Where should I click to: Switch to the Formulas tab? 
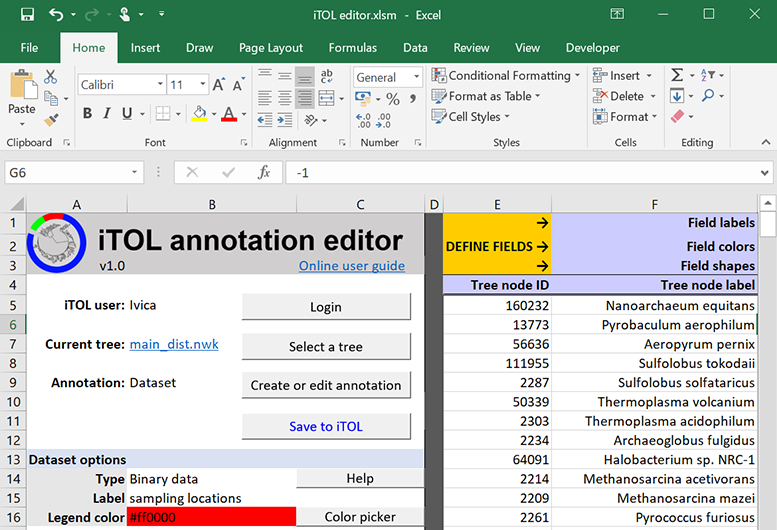[x=352, y=48]
